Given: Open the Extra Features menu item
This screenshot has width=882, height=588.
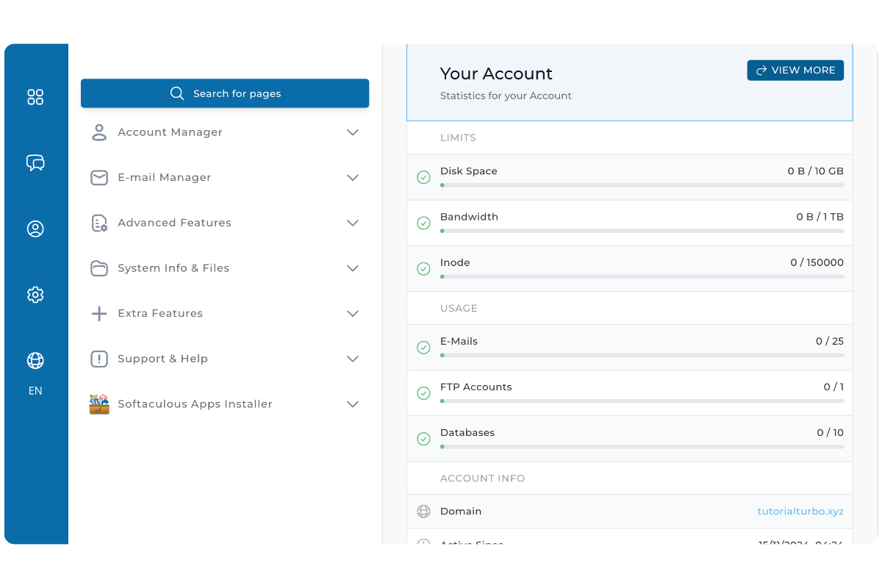Looking at the screenshot, I should 160,313.
